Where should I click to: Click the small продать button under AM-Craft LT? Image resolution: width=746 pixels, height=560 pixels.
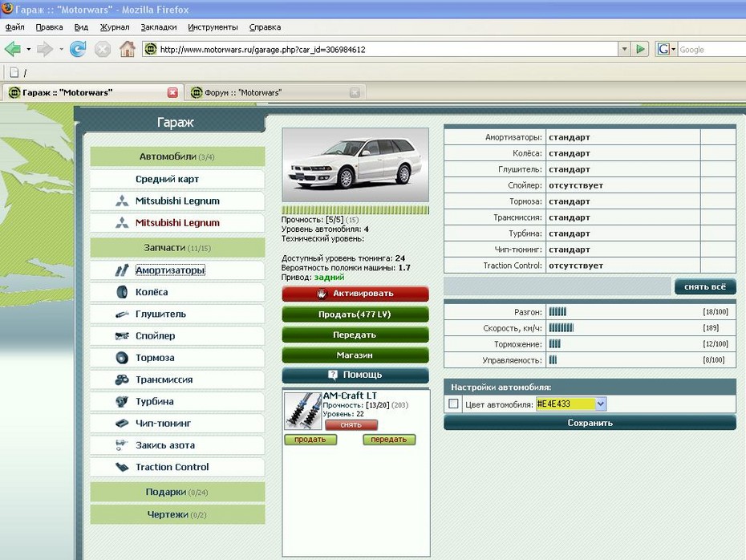pos(310,440)
